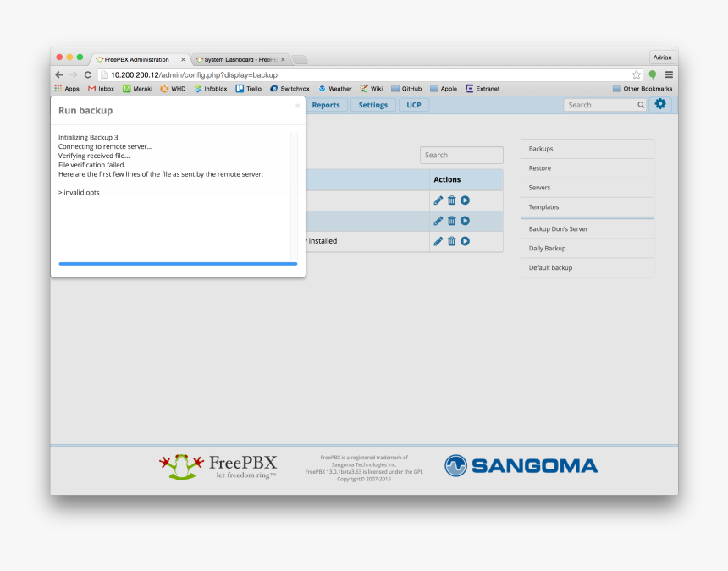Switch to the System Dashboard browser tab

(x=239, y=59)
